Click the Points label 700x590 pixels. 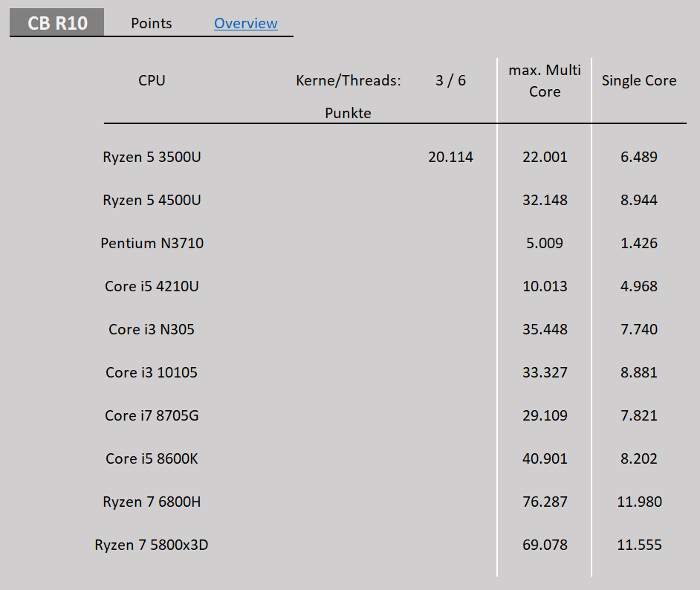pyautogui.click(x=151, y=23)
